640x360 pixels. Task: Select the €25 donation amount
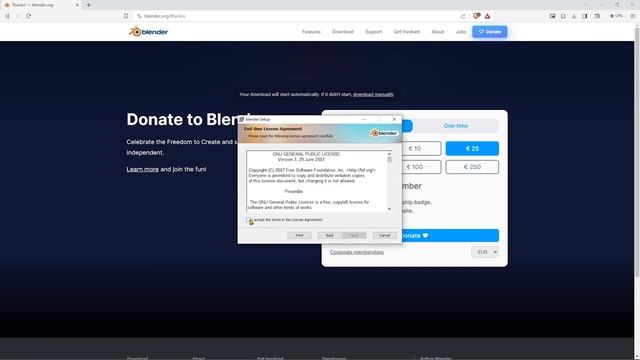472,149
